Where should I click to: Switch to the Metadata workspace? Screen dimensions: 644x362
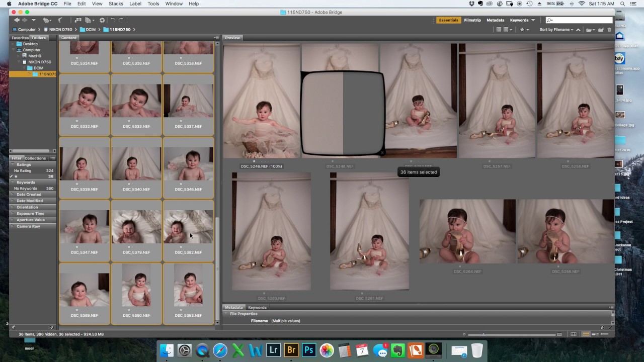point(495,20)
